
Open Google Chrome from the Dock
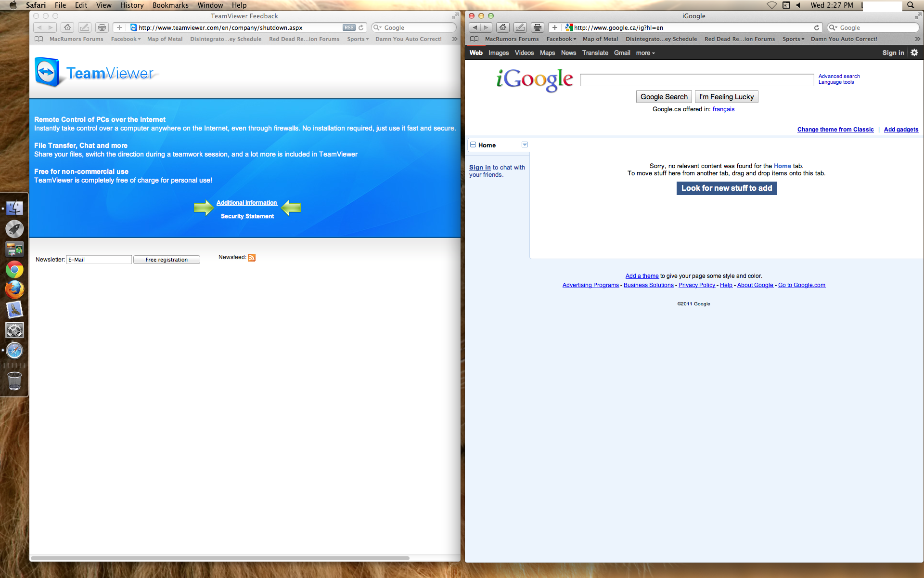[14, 269]
